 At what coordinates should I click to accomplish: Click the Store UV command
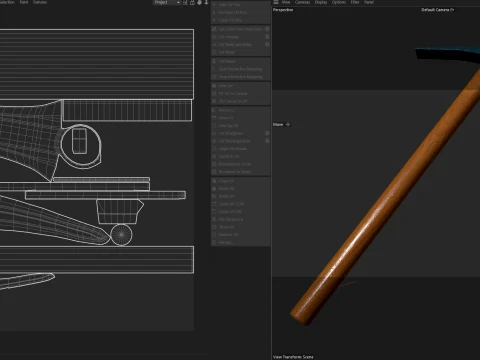tap(240, 227)
